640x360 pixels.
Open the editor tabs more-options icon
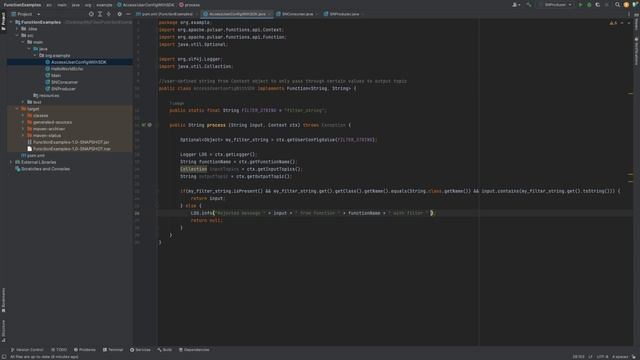click(629, 14)
